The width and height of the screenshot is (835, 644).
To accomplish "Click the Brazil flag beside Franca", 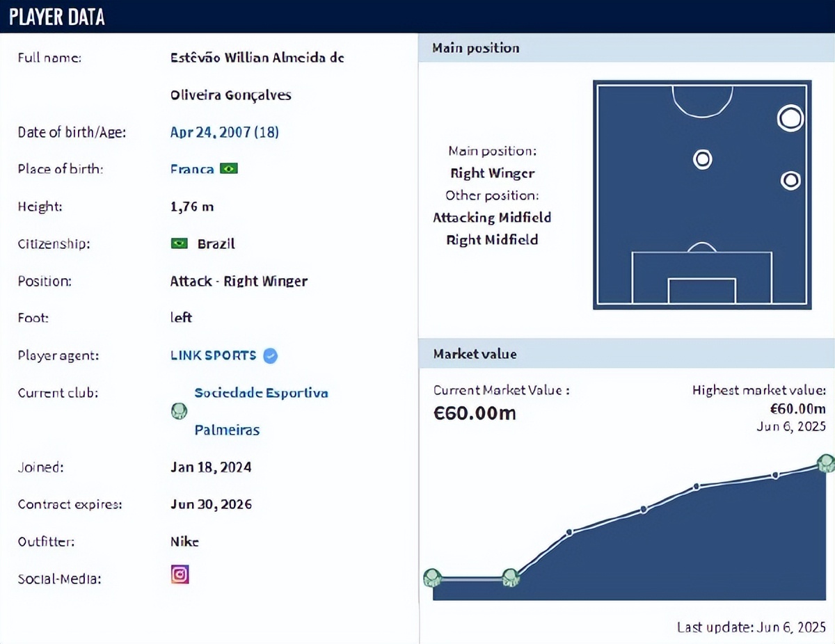I will [228, 168].
